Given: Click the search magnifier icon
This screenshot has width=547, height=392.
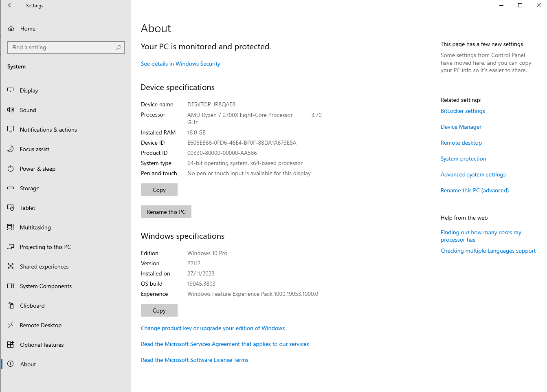Looking at the screenshot, I should click(119, 48).
